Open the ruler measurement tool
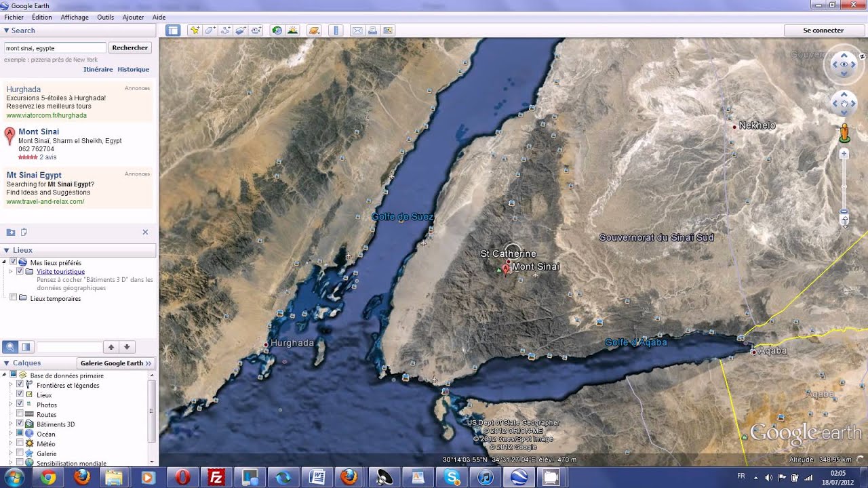Viewport: 868px width, 488px height. point(336,30)
